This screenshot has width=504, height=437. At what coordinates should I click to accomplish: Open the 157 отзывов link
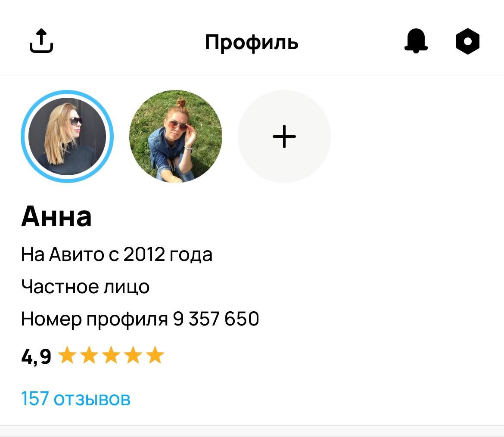76,399
